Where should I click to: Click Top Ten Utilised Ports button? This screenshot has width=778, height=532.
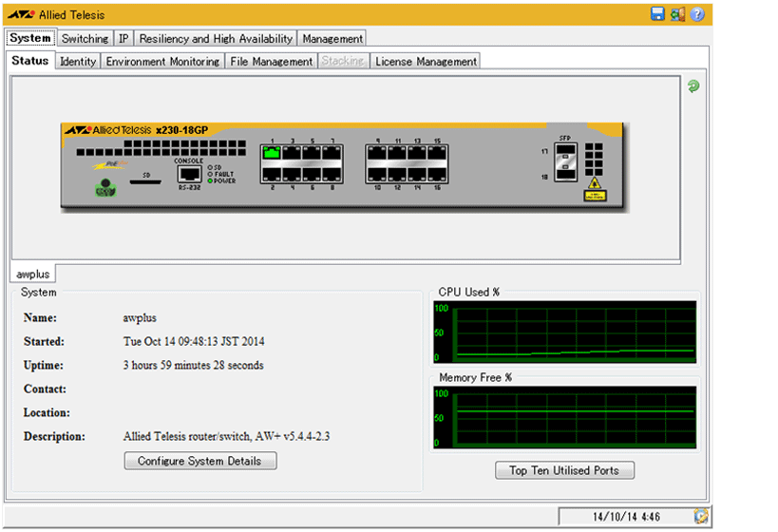564,470
